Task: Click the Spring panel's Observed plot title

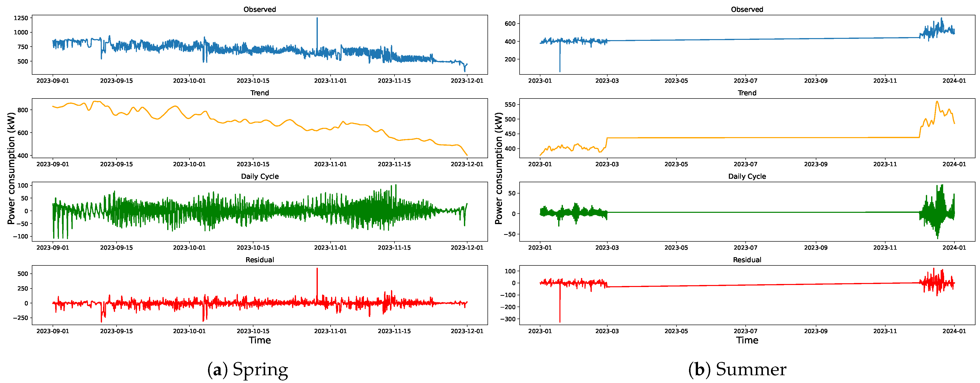Action: coord(259,9)
